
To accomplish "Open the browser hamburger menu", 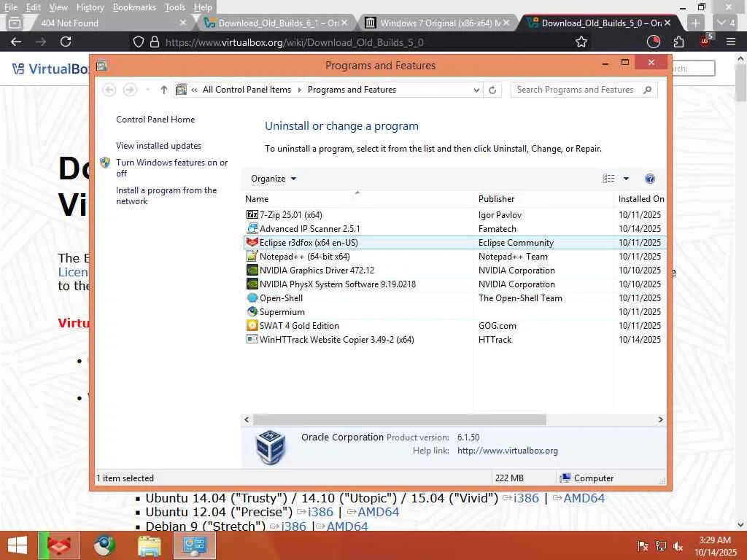I will point(731,42).
